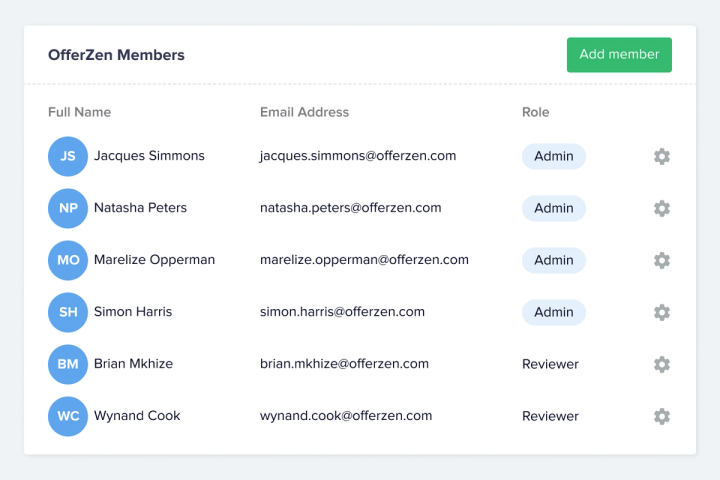
Task: Click the Full Name column header
Action: (79, 112)
